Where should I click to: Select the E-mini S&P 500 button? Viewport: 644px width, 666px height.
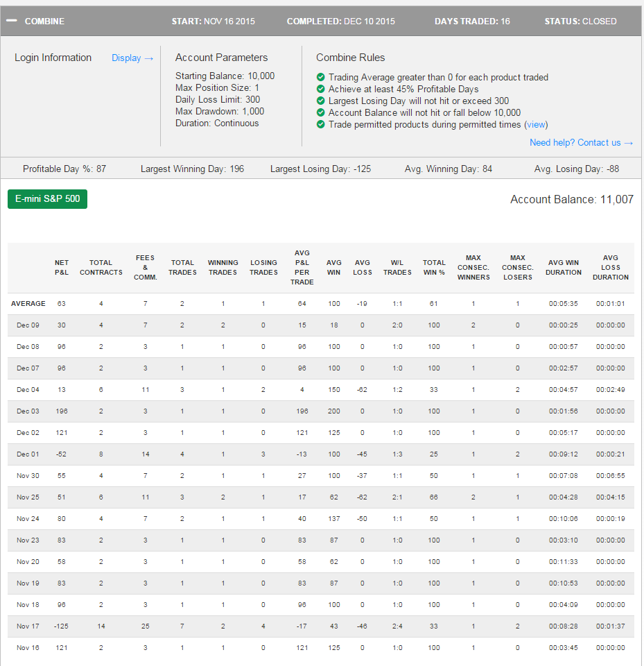click(48, 199)
